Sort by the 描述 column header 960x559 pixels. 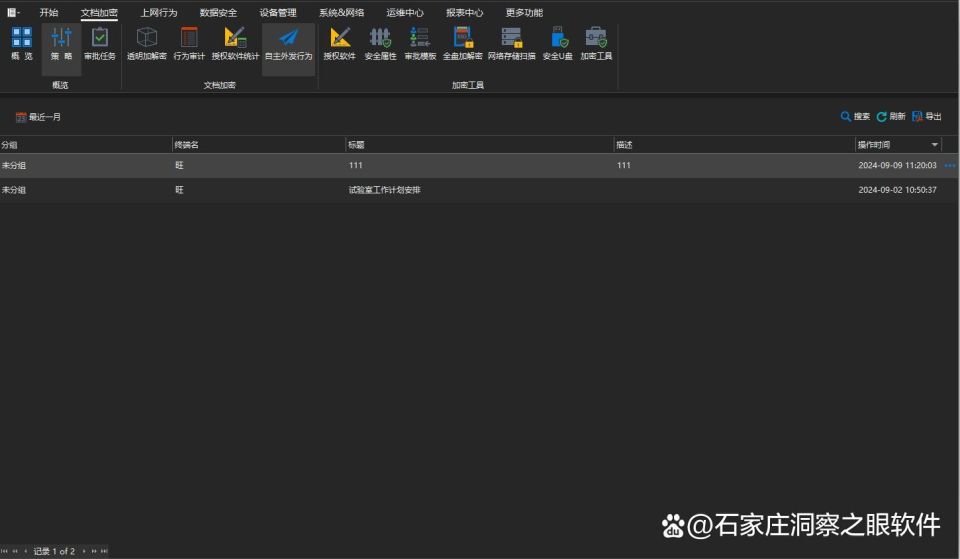[734, 144]
